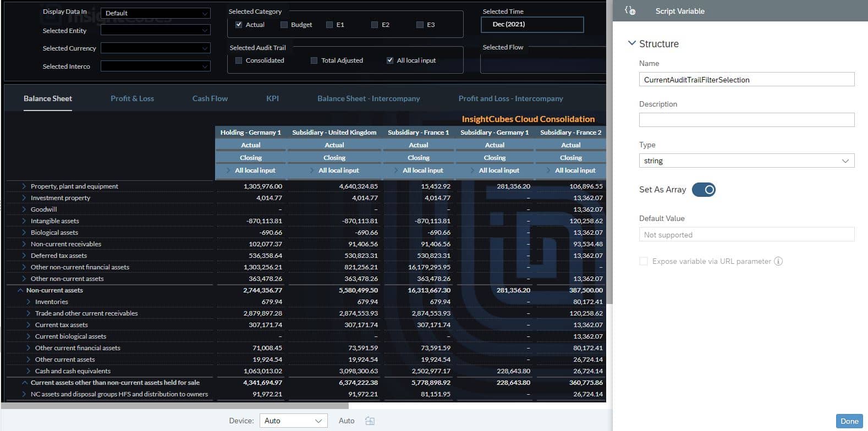Viewport: 868px width, 431px height.
Task: Click the value 16,179,295.95 cell
Action: click(429, 267)
